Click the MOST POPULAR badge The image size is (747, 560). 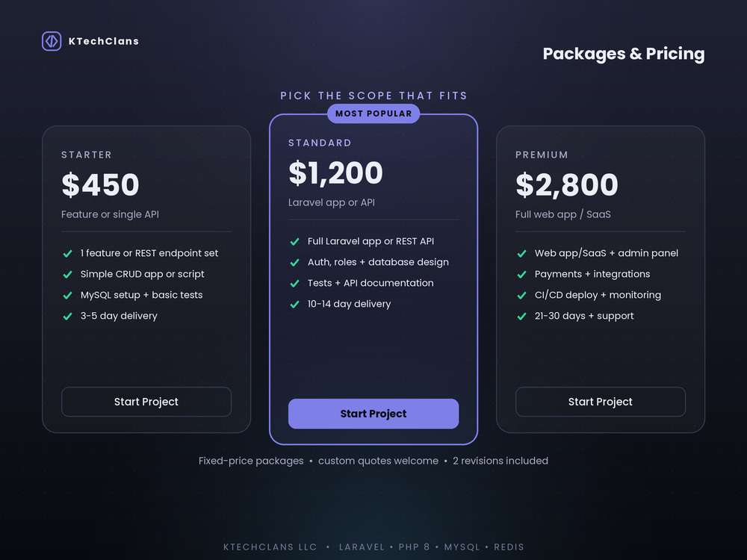point(373,113)
